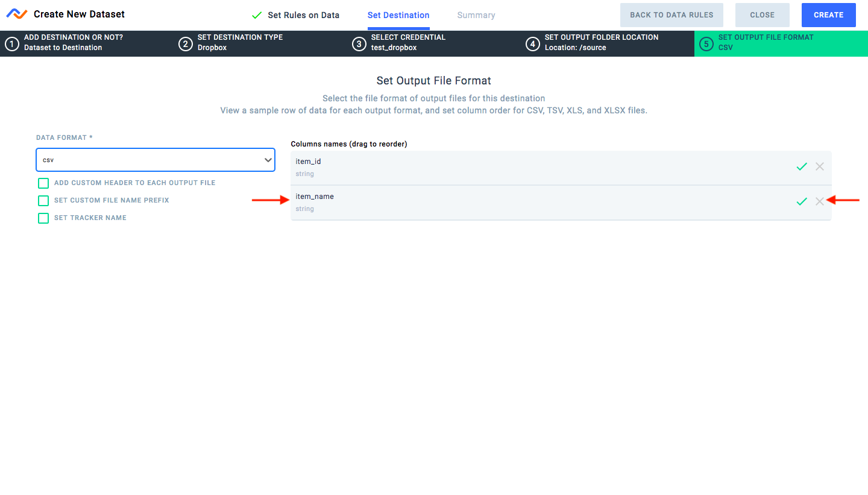Click the Columns names (drag to reorder) label
This screenshot has width=868, height=495.
tap(349, 144)
